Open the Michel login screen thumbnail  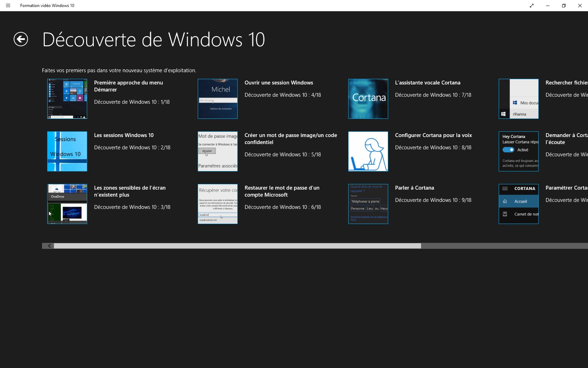pos(218,99)
